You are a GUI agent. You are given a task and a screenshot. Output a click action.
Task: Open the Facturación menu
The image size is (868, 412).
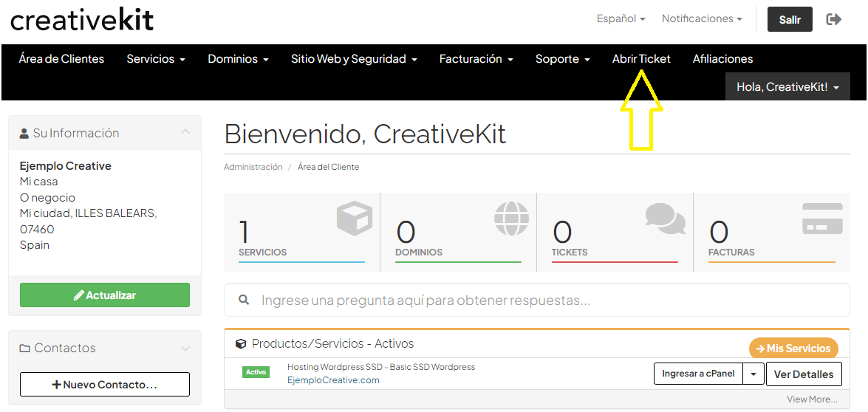476,59
